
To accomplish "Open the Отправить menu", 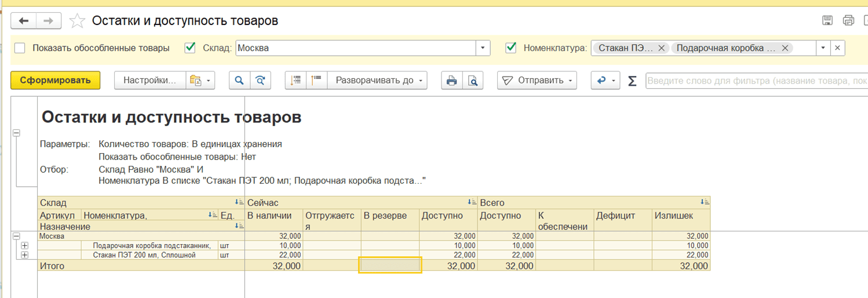I will tap(537, 81).
